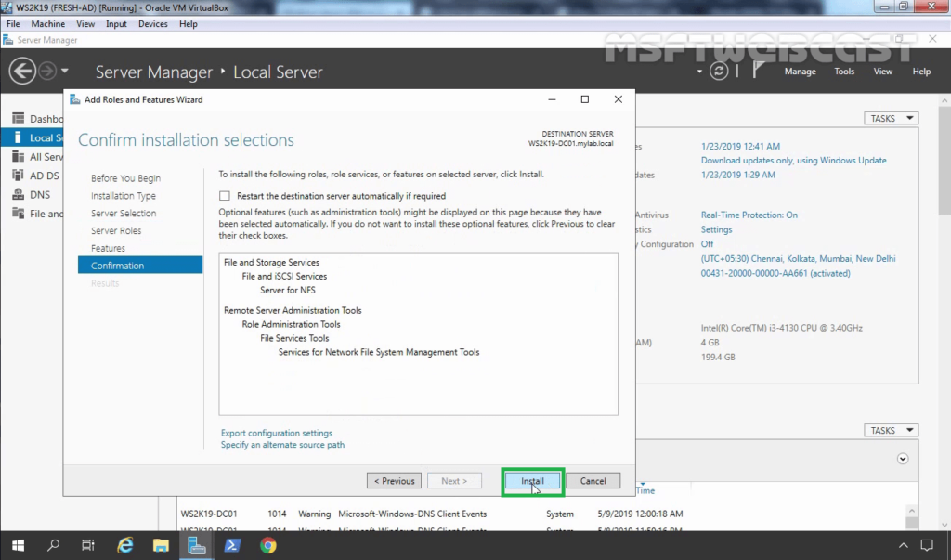951x560 pixels.
Task: Click the time zone Chennai, Kolkata link
Action: coord(798,259)
